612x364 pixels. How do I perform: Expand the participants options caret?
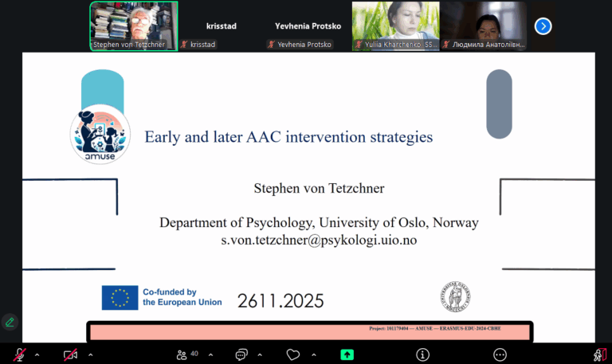pos(210,354)
